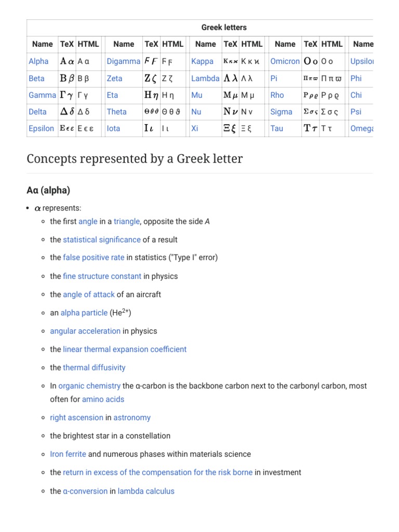The height and width of the screenshot is (532, 399).
Task: Follow the Omicron link
Action: click(x=285, y=61)
